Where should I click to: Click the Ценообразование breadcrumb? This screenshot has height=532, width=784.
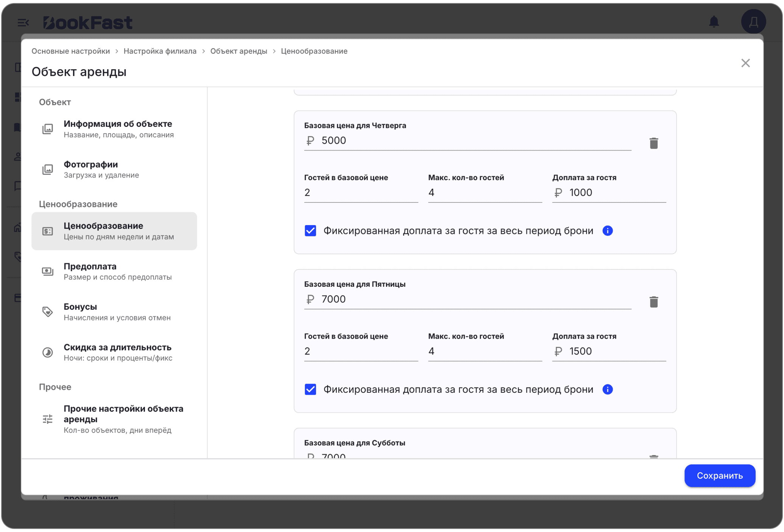click(x=314, y=51)
